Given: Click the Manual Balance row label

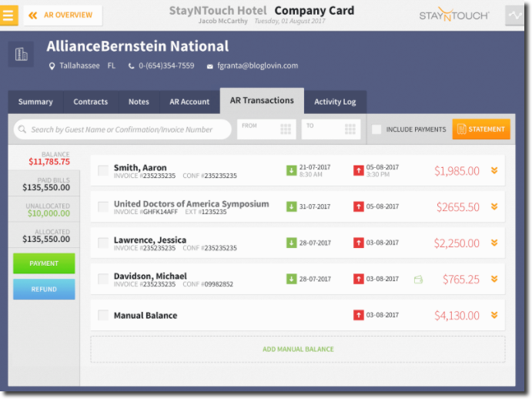Looking at the screenshot, I should (x=146, y=316).
